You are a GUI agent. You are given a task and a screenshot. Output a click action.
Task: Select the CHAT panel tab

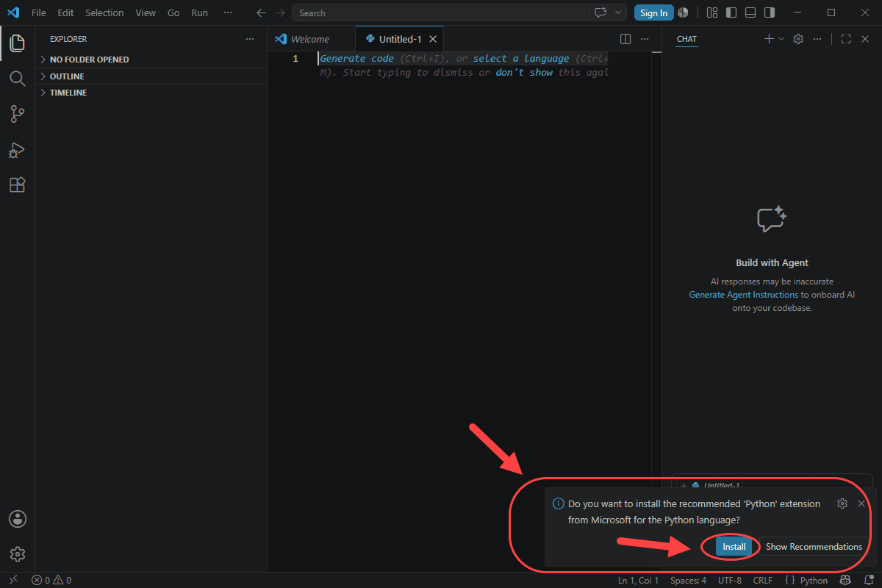click(686, 39)
